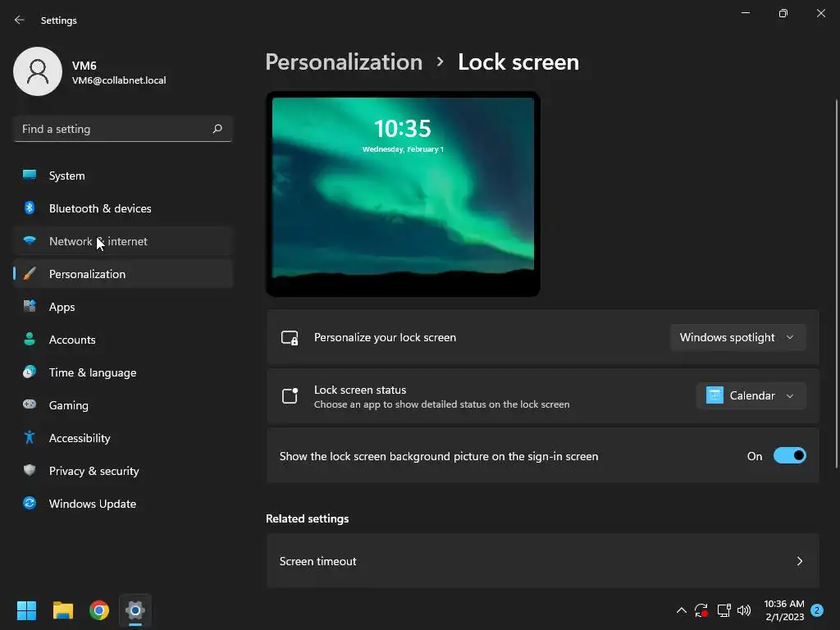Click the Accounts person icon
The width and height of the screenshot is (840, 630).
tap(30, 339)
